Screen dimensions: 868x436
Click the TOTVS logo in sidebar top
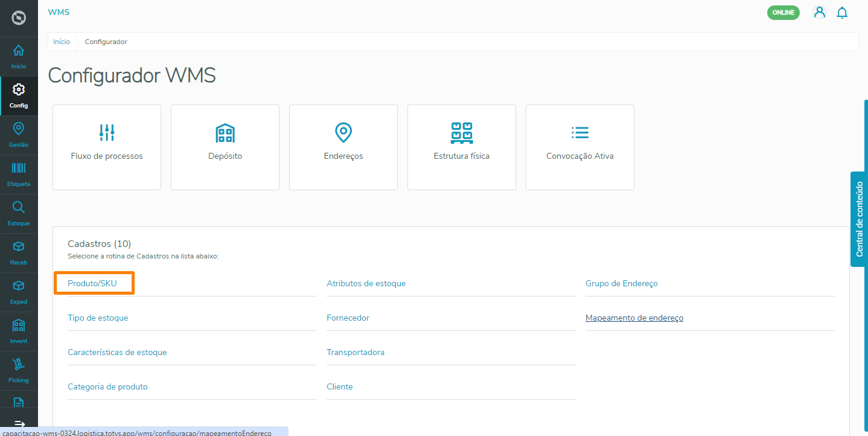coord(19,18)
